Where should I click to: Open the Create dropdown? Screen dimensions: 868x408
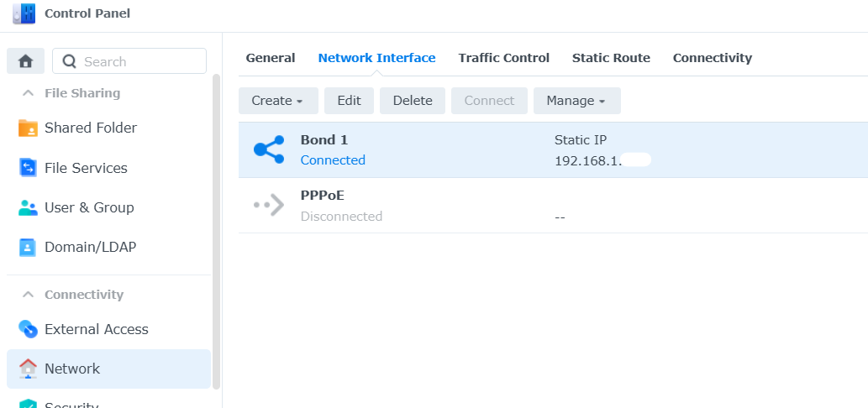point(278,101)
